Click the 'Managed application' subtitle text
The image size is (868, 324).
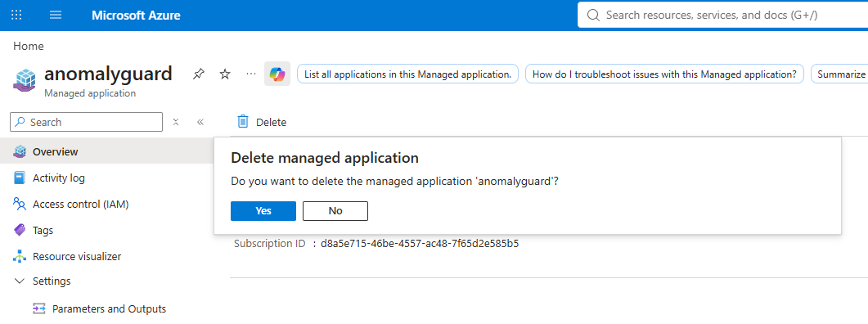pyautogui.click(x=90, y=93)
